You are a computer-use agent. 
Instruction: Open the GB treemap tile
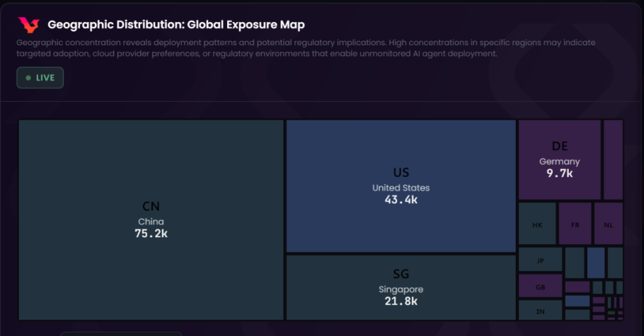click(540, 286)
